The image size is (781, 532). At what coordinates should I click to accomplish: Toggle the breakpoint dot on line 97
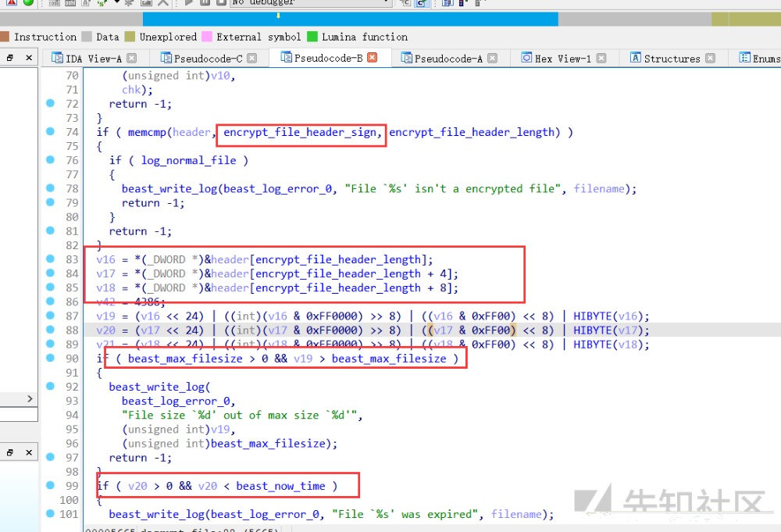(50, 457)
